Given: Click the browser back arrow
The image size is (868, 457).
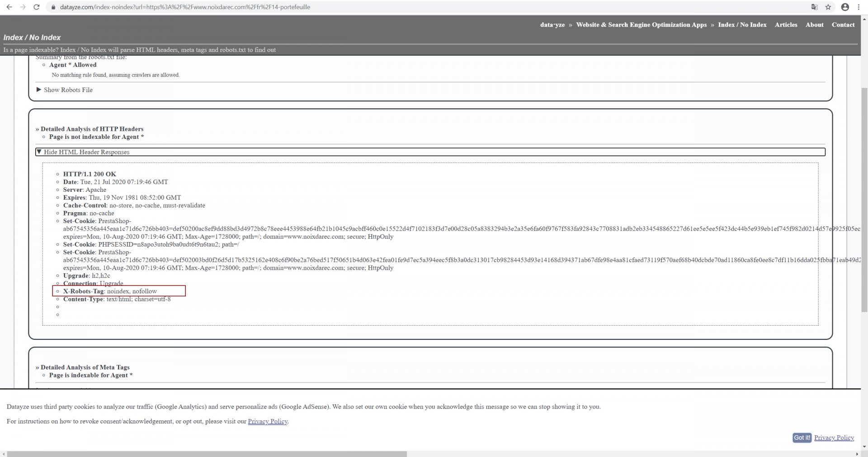Looking at the screenshot, I should pos(9,7).
